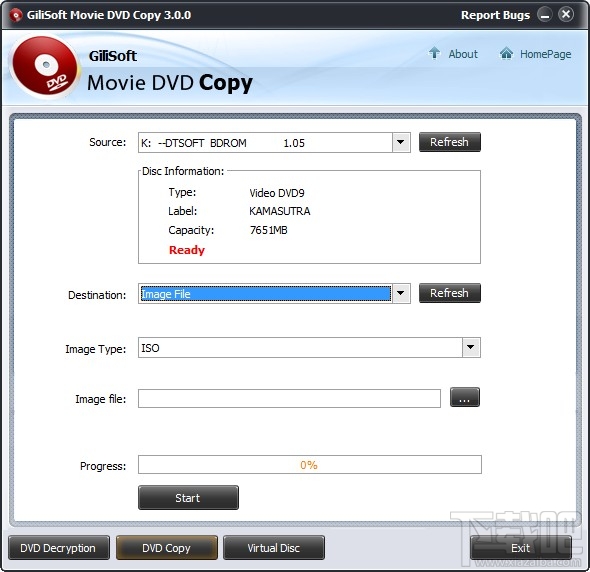Select the highlighted Image File destination

tap(265, 294)
